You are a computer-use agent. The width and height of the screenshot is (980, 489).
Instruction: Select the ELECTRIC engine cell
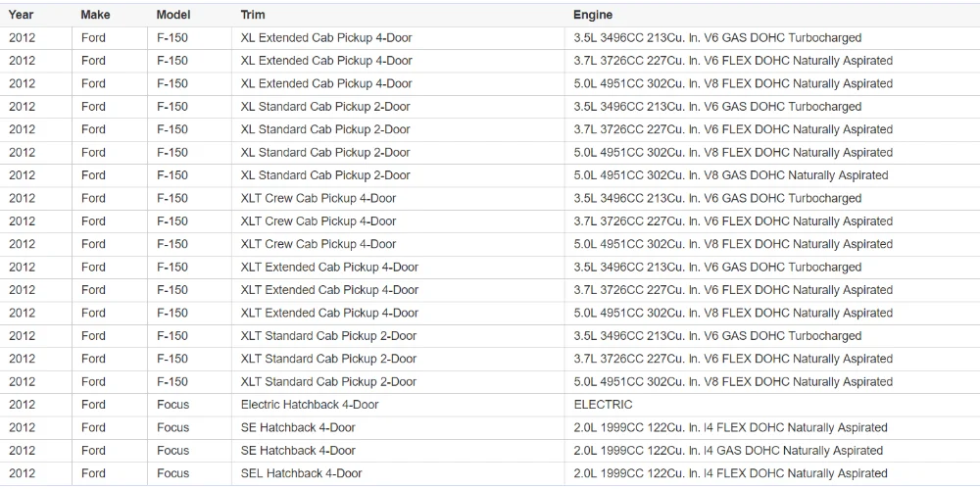603,405
